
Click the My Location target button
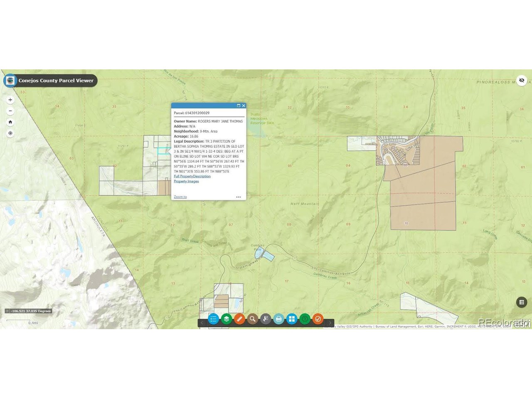[x=10, y=133]
